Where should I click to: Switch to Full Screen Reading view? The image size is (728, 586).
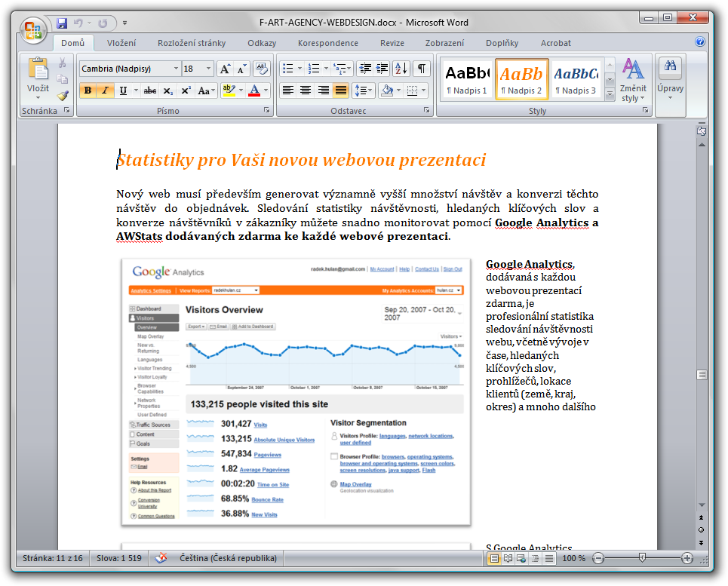508,558
